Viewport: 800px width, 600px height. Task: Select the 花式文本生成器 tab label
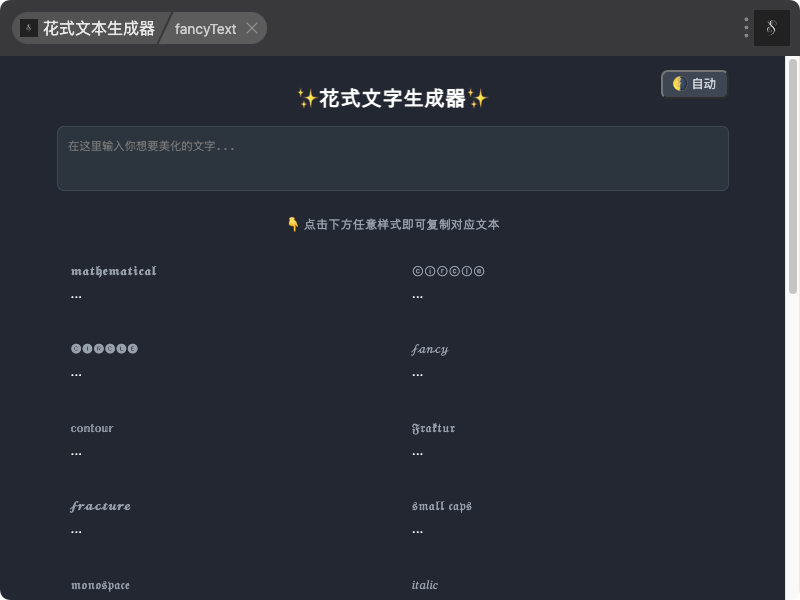click(98, 28)
